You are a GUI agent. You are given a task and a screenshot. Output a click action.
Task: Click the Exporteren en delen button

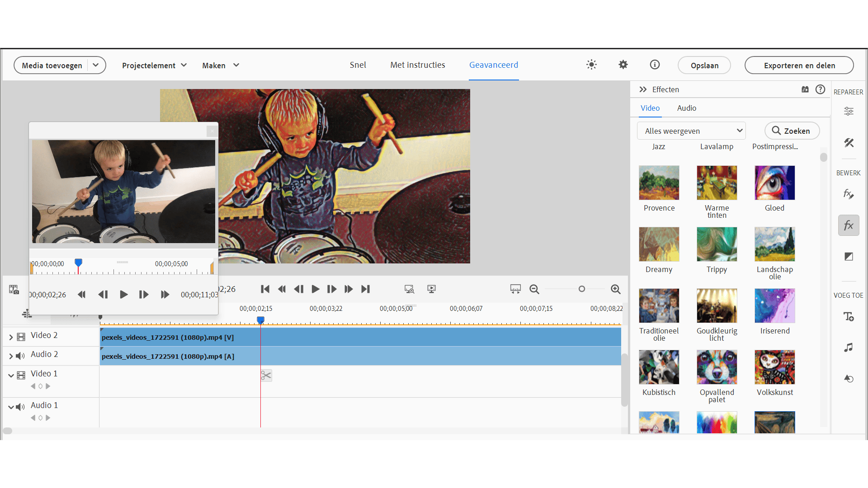pyautogui.click(x=799, y=66)
